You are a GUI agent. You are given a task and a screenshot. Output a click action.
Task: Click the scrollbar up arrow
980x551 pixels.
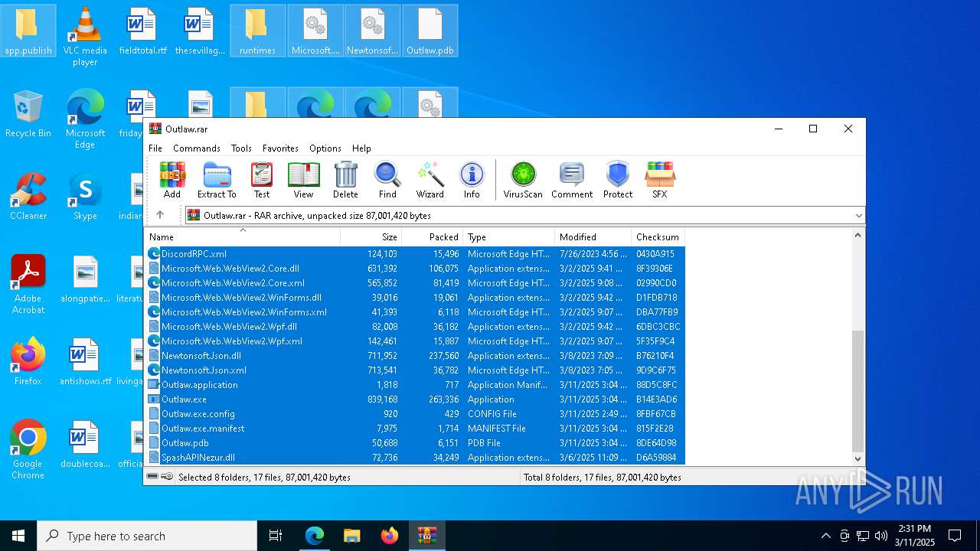click(857, 236)
